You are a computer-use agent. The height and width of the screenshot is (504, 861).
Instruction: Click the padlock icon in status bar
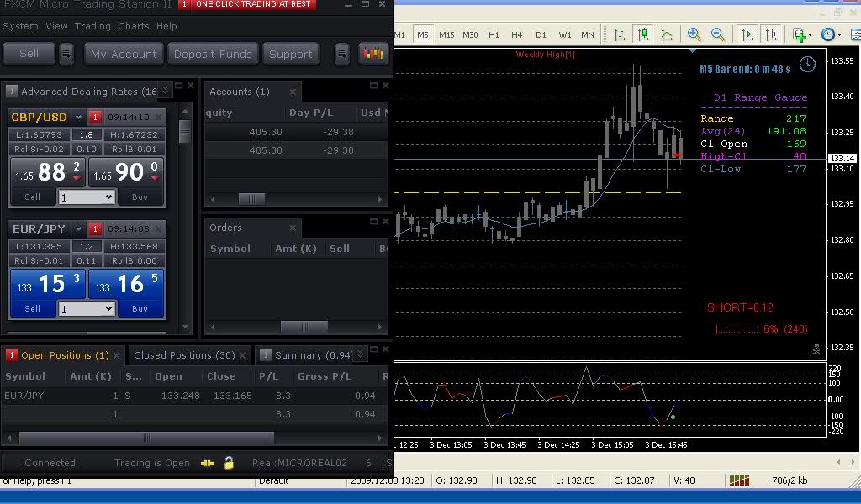pos(229,463)
